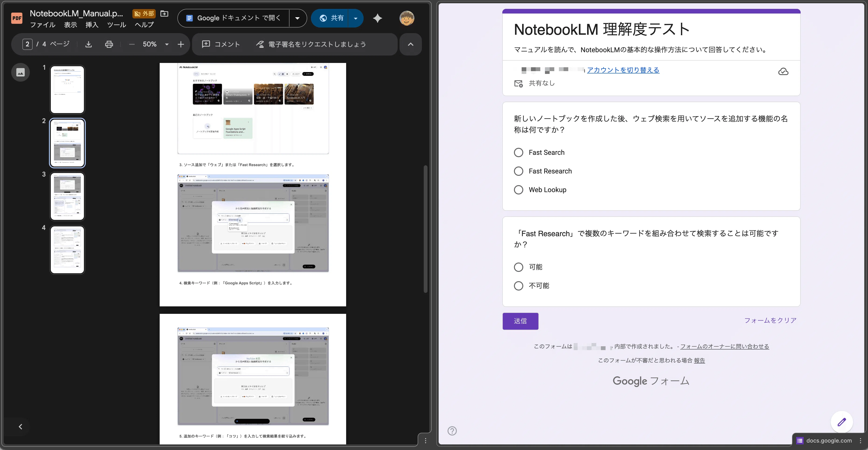Open page 3 thumbnail in sidebar
The width and height of the screenshot is (868, 450).
[x=67, y=196]
